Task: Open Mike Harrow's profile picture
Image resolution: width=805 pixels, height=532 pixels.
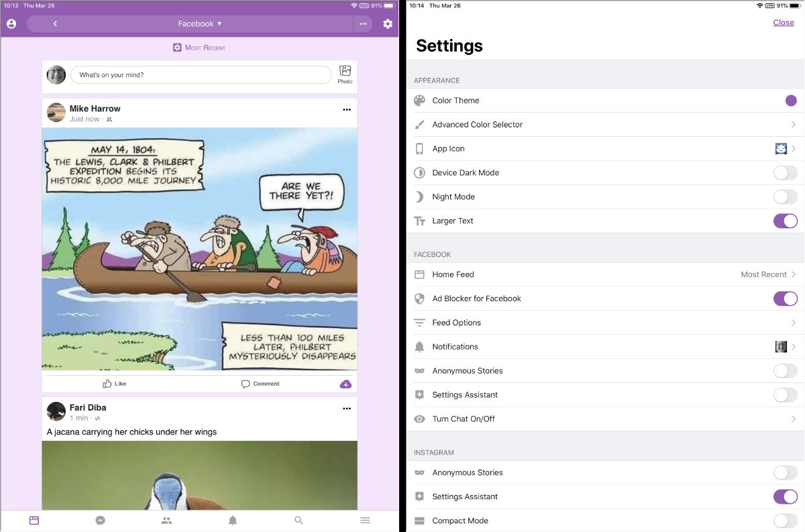Action: coord(56,113)
